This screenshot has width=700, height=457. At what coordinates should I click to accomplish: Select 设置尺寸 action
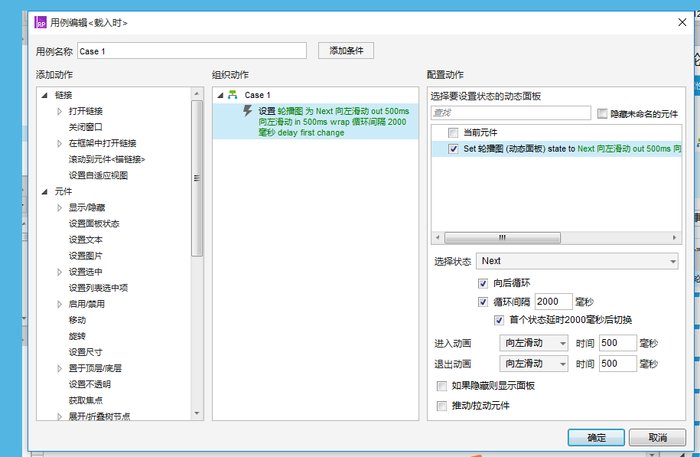pyautogui.click(x=85, y=352)
